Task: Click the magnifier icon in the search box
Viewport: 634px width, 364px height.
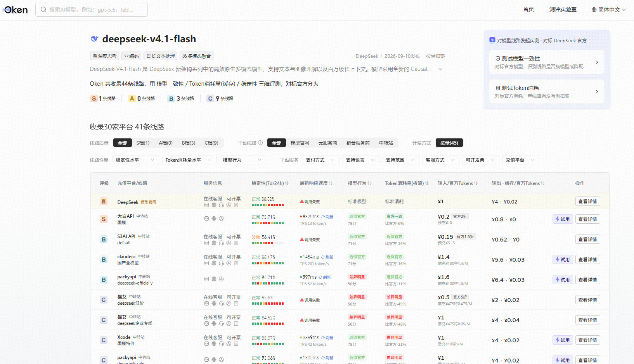Action: pyautogui.click(x=43, y=10)
